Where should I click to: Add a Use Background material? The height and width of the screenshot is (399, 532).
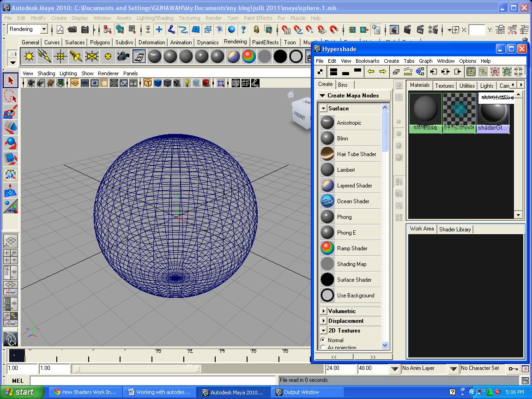(350, 295)
